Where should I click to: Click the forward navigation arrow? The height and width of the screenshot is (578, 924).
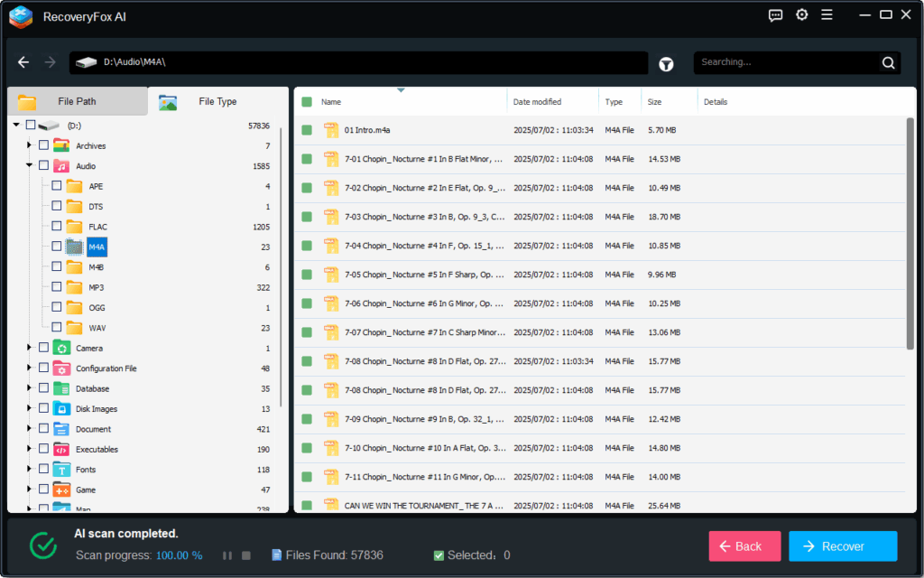coord(51,62)
